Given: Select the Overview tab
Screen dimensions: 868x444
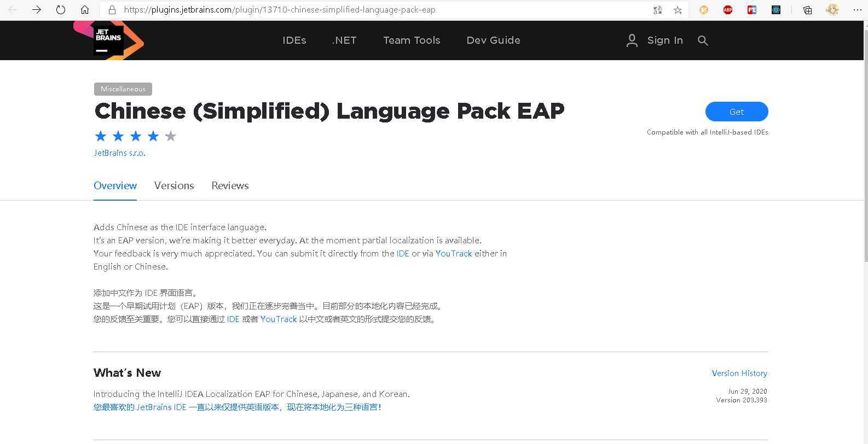Looking at the screenshot, I should [115, 185].
